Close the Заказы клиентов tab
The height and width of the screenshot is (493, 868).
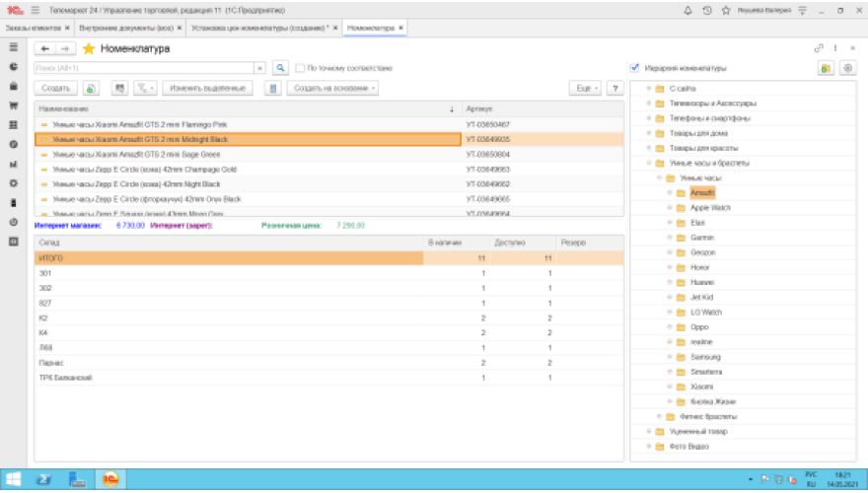coord(67,28)
